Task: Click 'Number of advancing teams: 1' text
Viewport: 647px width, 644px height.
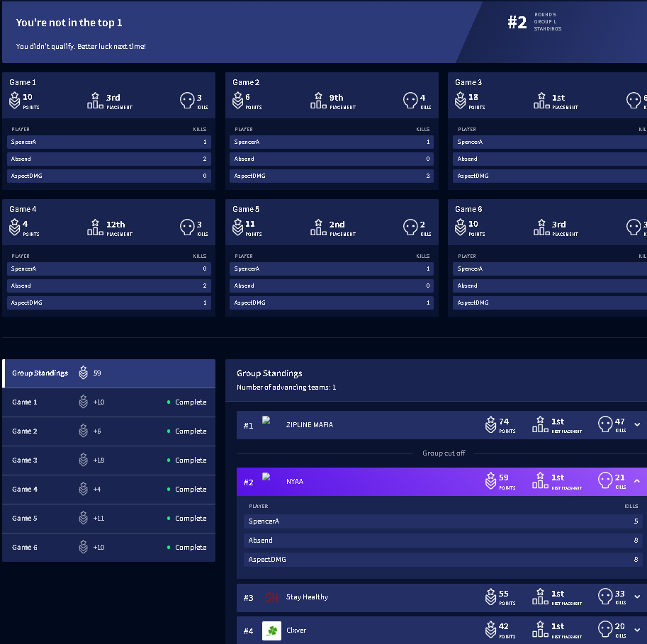Action: pyautogui.click(x=286, y=388)
